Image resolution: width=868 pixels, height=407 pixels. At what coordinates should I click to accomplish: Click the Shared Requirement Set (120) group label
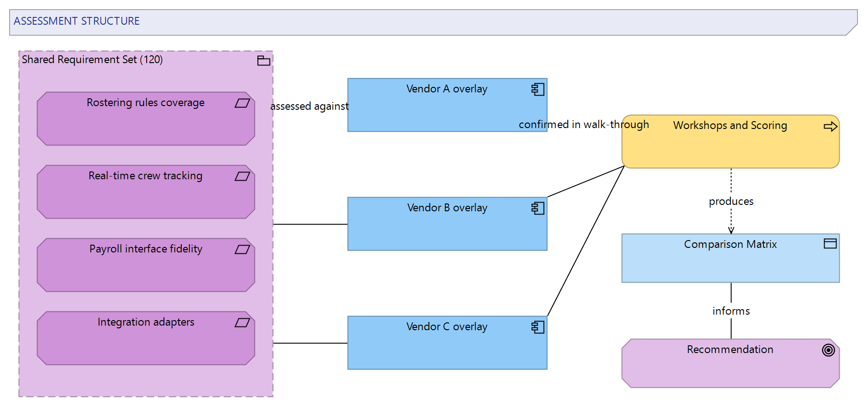92,60
